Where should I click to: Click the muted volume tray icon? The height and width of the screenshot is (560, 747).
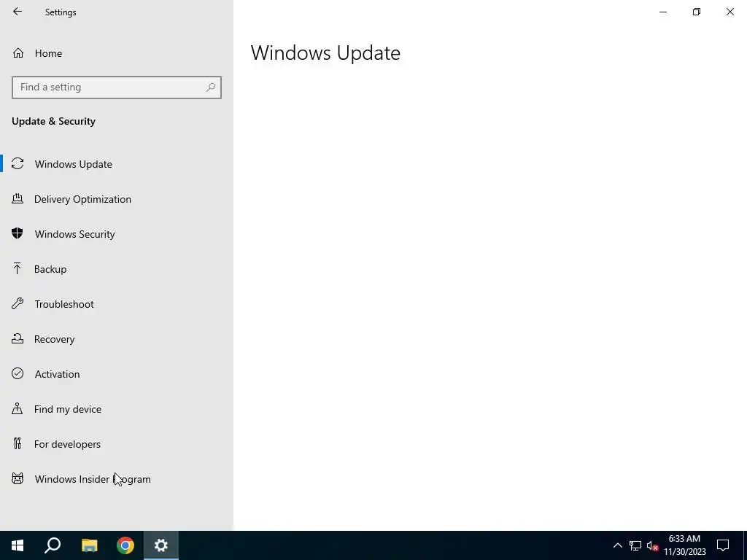(652, 545)
